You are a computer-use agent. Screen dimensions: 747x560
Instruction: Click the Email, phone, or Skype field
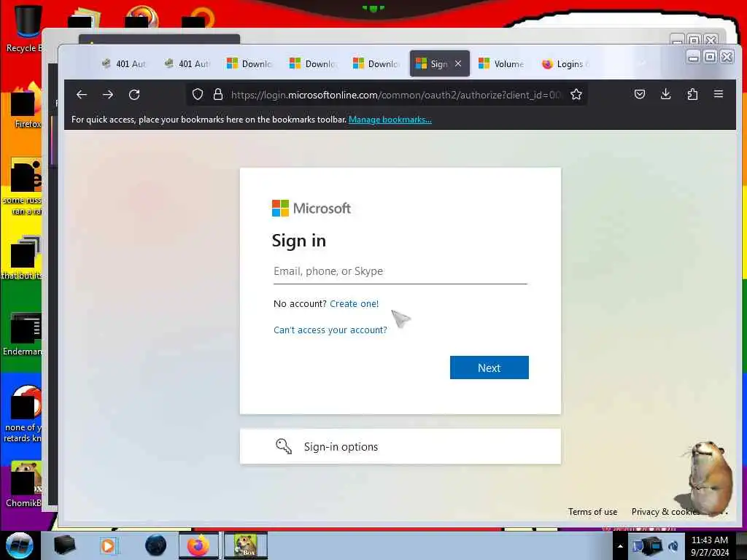point(400,271)
